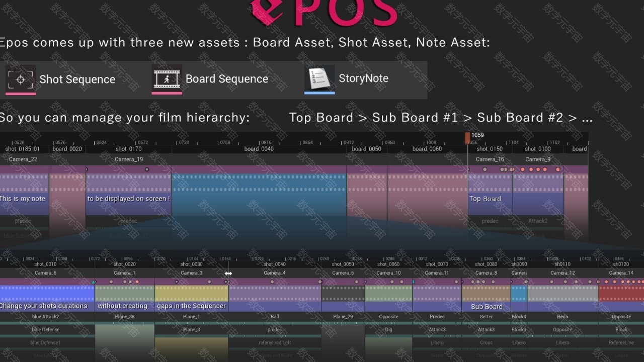Select the shot_0080 header
Screen dimensions: 644x362
486,264
